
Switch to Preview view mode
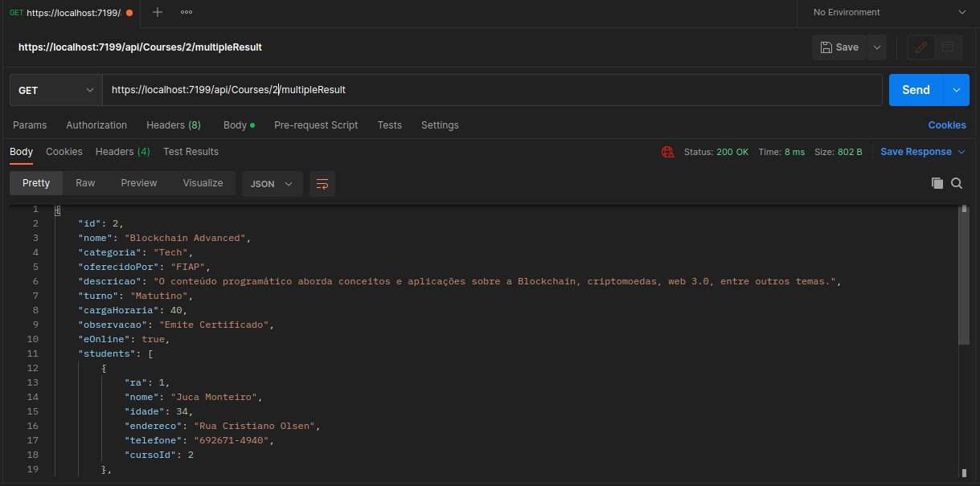(x=139, y=183)
